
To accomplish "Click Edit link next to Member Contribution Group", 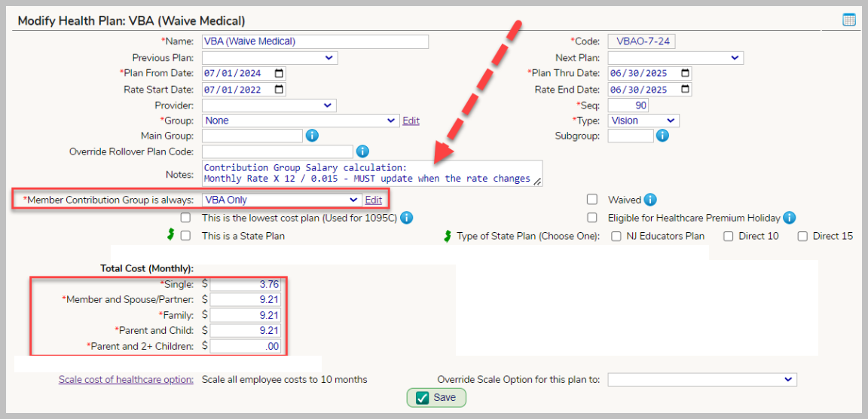I will (374, 200).
